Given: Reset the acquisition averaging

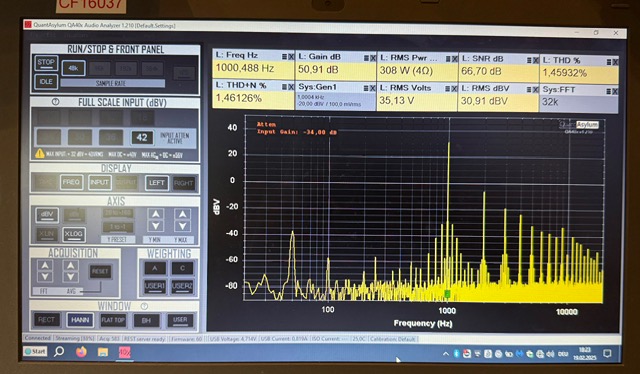Looking at the screenshot, I should tap(100, 271).
